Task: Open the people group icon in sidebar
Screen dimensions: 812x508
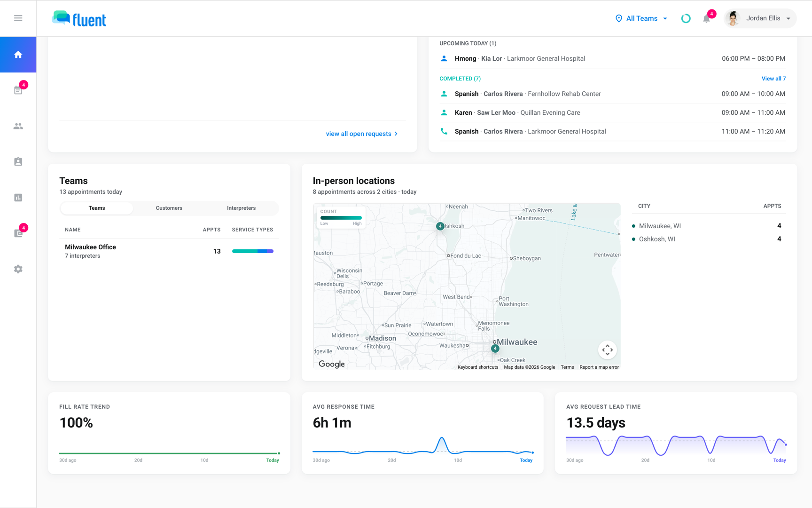Action: pos(18,126)
